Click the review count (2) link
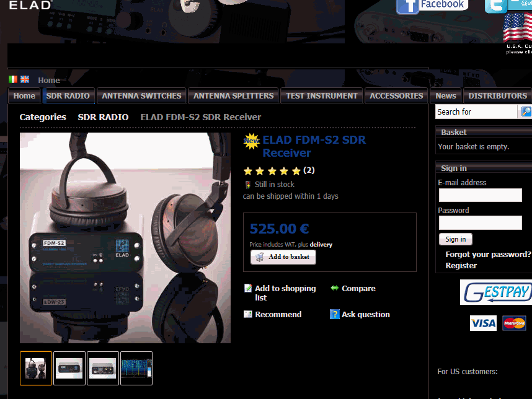 pos(309,170)
